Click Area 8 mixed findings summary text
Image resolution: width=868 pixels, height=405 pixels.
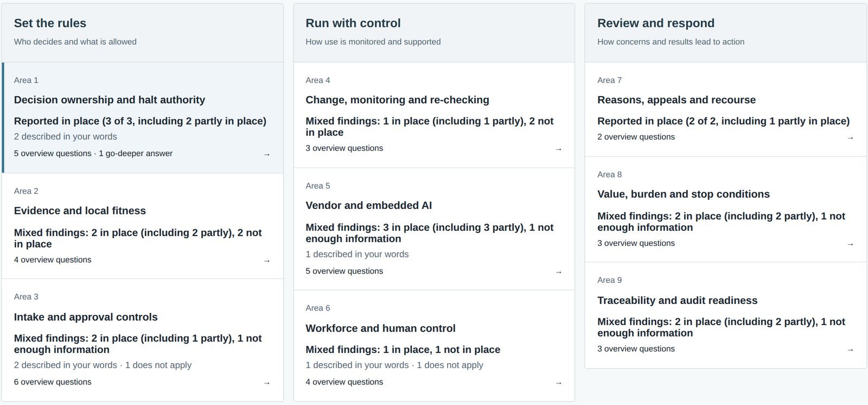click(721, 222)
